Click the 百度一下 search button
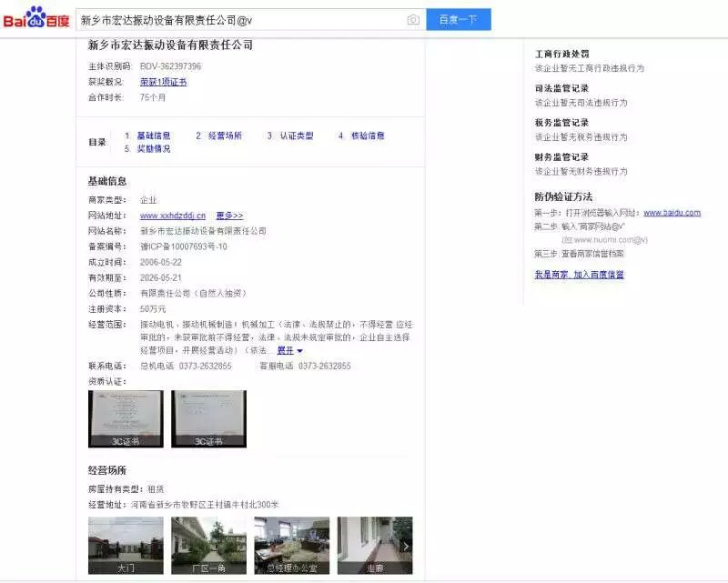 click(x=457, y=18)
